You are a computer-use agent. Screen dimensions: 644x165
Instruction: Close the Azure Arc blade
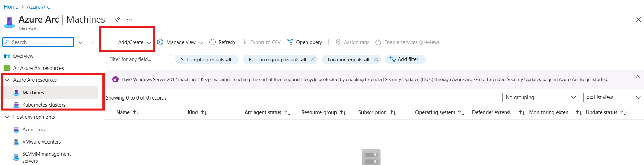(638, 20)
